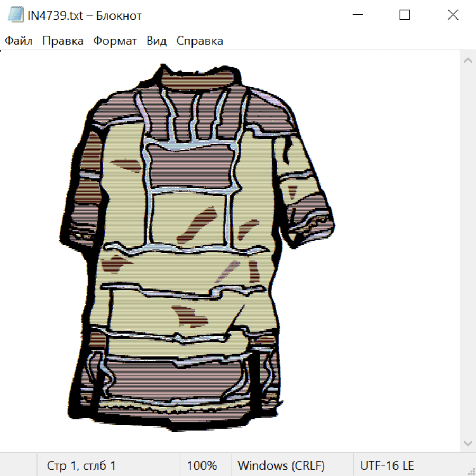Click the Windows (CRLF) line ending indicator
Screen dimensions: 476x476
[281, 465]
